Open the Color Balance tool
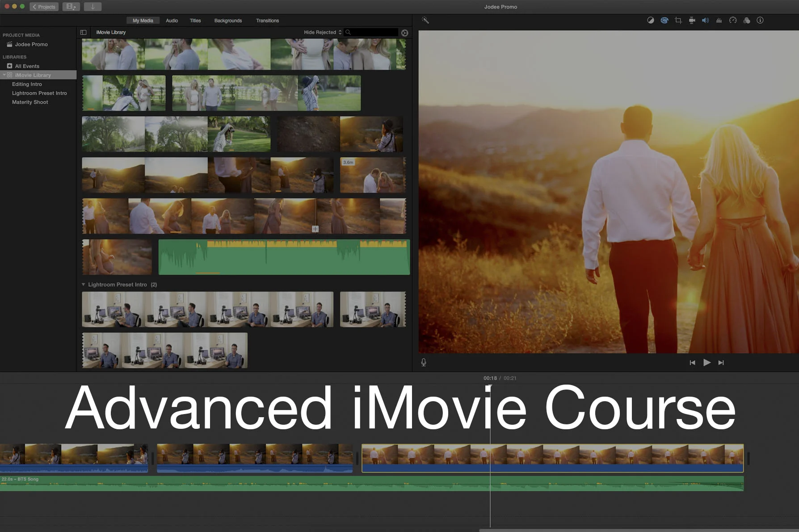Viewport: 799px width, 532px height. coord(651,20)
